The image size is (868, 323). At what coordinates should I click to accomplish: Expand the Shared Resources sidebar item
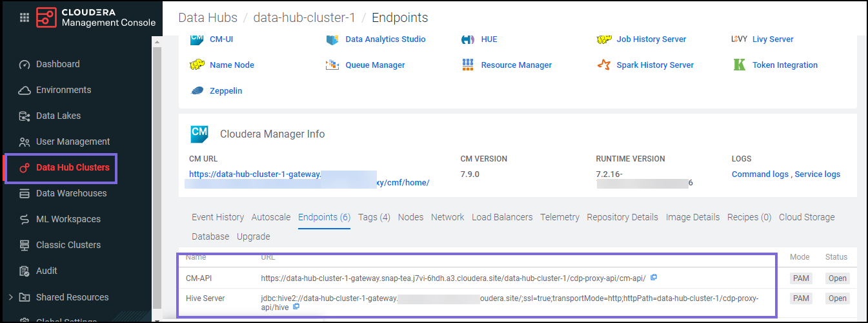click(x=10, y=297)
